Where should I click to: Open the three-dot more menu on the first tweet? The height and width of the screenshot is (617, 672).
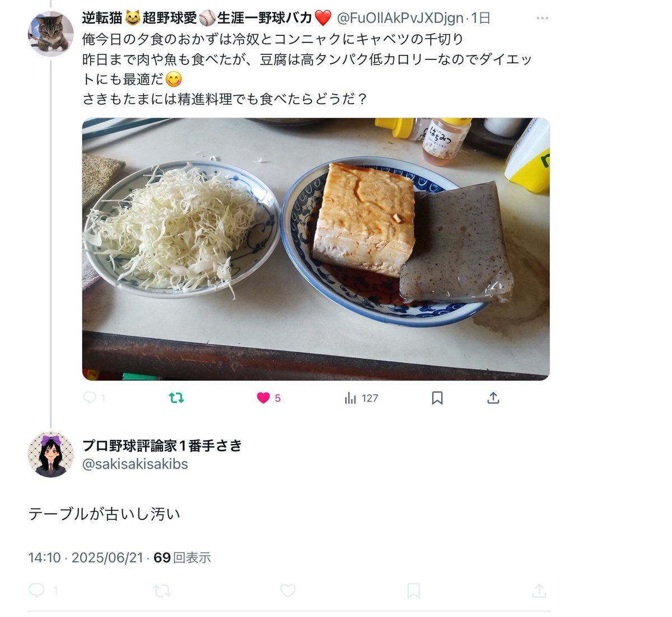coord(542,18)
